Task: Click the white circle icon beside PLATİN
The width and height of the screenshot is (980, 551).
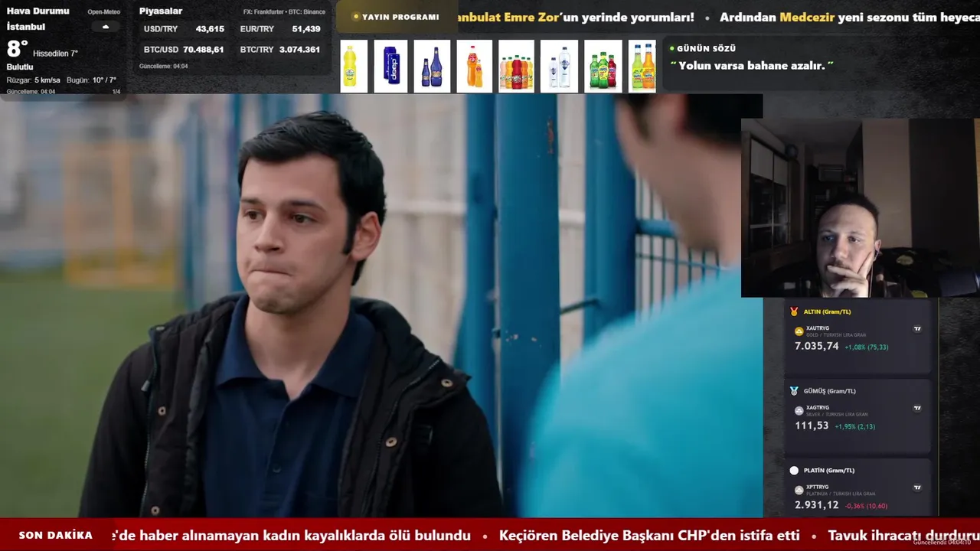Action: 794,471
